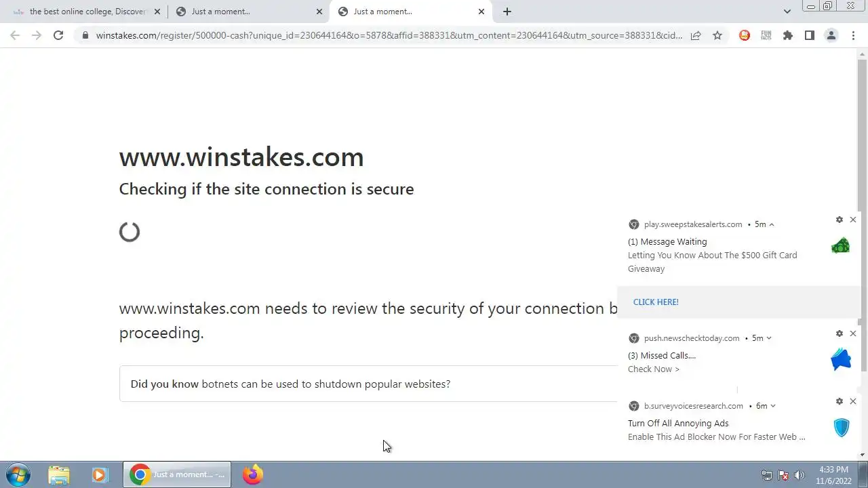The width and height of the screenshot is (868, 488).
Task: Open sweepstakesalerts notification settings gear
Action: [840, 220]
